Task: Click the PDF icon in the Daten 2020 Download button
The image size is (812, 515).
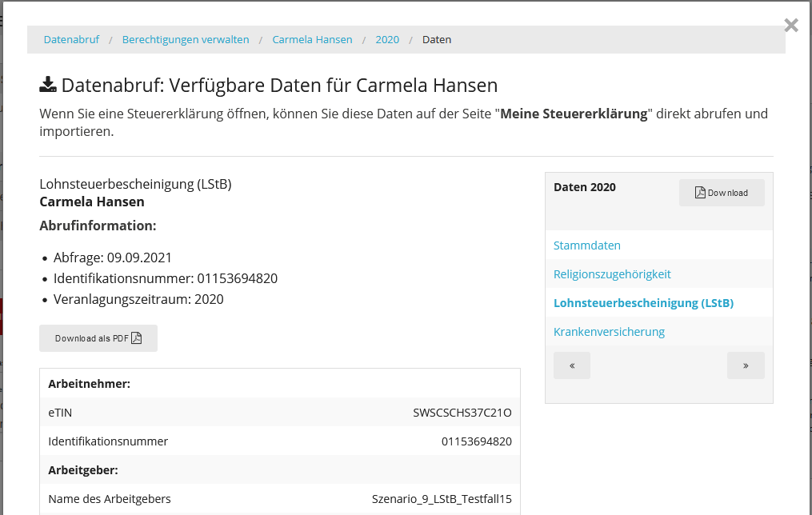Action: (700, 193)
